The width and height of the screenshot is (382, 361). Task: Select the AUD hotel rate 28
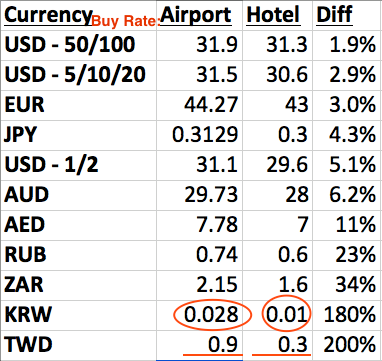coord(295,195)
